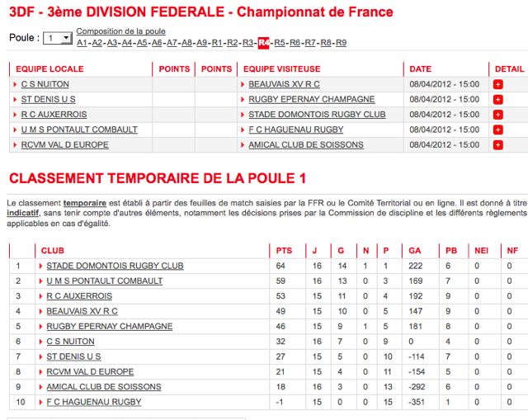
Task: Click red arrow beside F C Haguenau Rugby in ranking
Action: tap(40, 402)
